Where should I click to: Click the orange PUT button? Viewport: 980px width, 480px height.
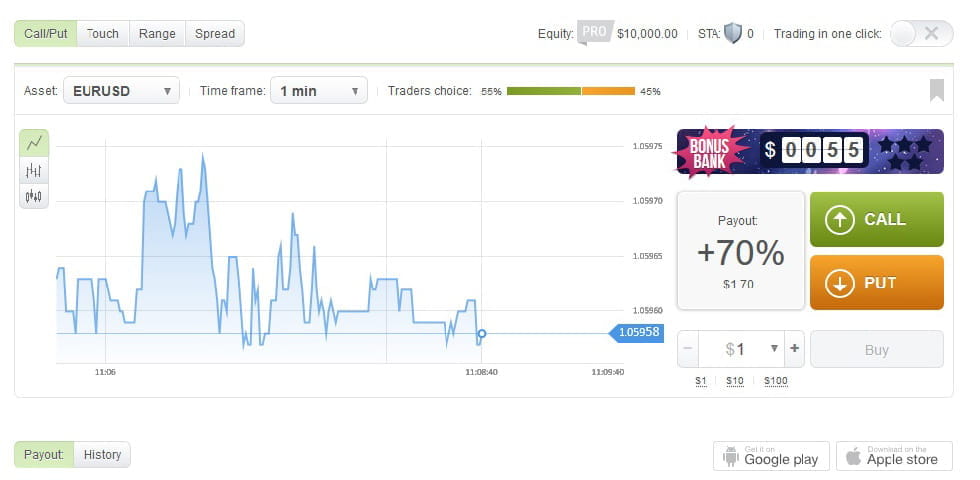[x=877, y=282]
